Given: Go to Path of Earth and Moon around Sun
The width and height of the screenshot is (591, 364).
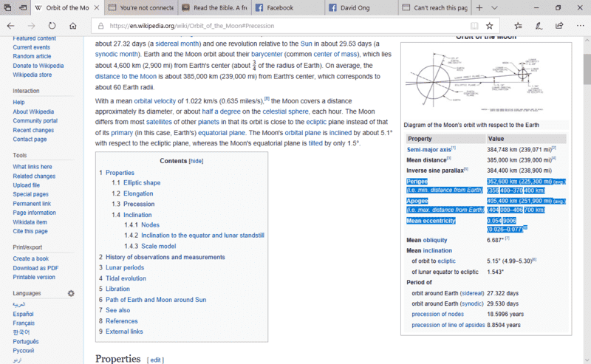Looking at the screenshot, I should (x=156, y=300).
